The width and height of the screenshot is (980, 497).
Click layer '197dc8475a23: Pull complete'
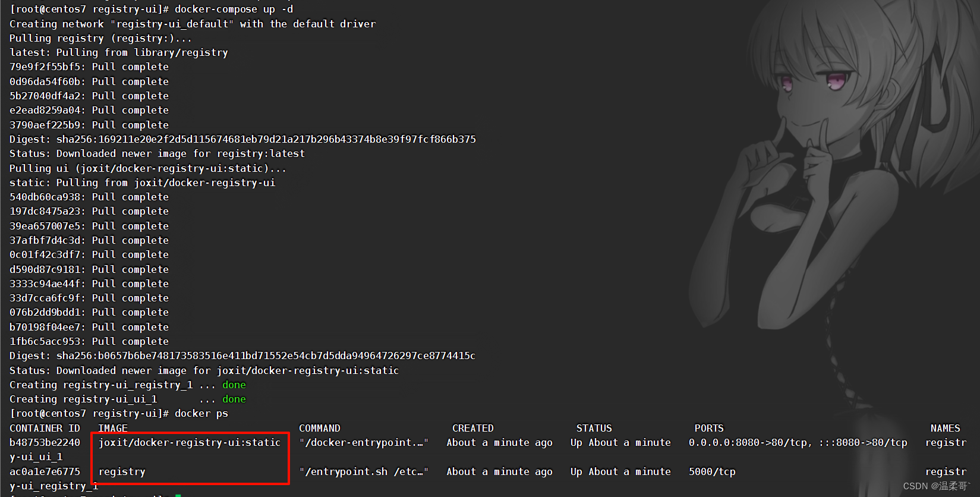[89, 211]
